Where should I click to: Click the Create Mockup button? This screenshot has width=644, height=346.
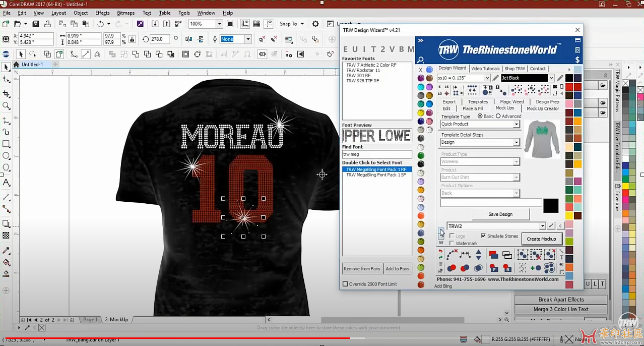pyautogui.click(x=541, y=239)
